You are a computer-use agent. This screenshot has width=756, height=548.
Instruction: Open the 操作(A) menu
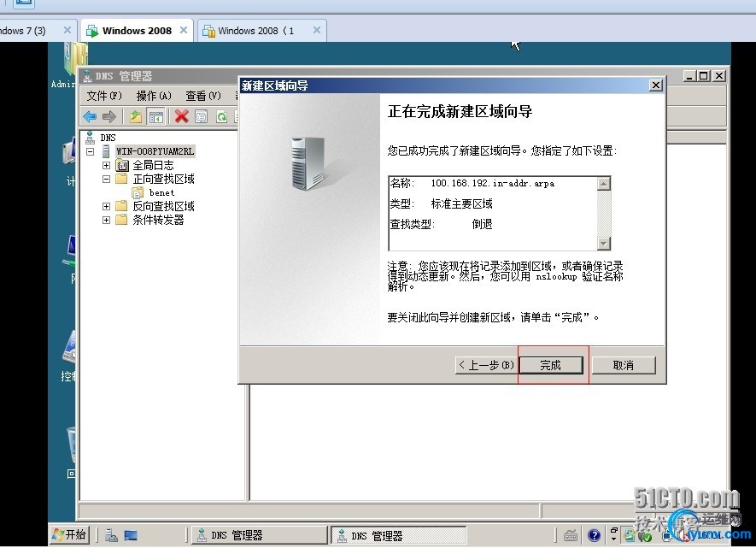click(154, 96)
